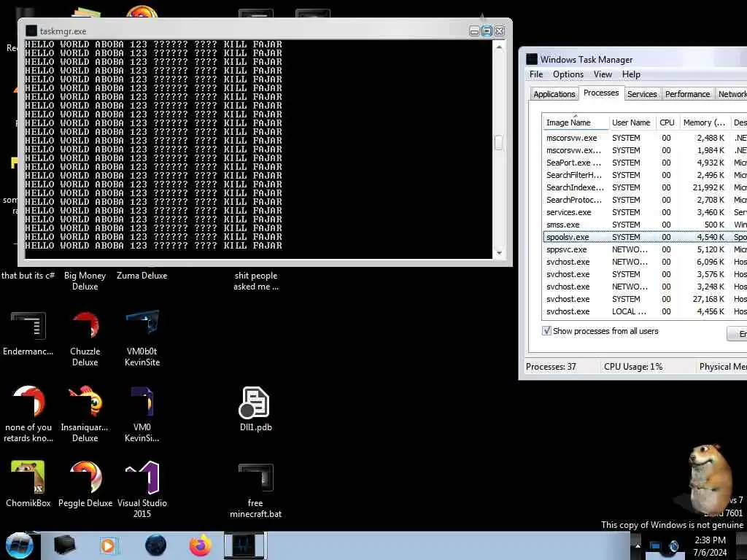This screenshot has height=560, width=747.
Task: Select the 'none of you retards kno...' icon
Action: point(28,414)
